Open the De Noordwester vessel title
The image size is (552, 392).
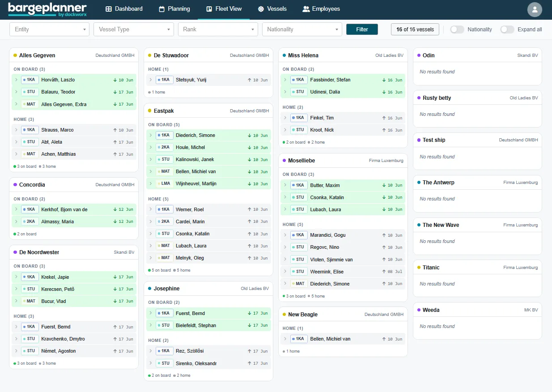39,252
